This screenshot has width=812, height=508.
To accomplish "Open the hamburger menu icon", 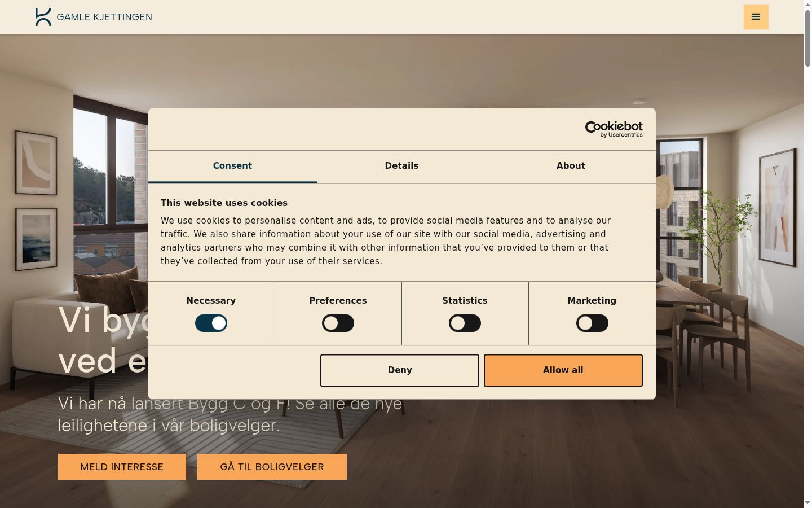I will point(756,17).
